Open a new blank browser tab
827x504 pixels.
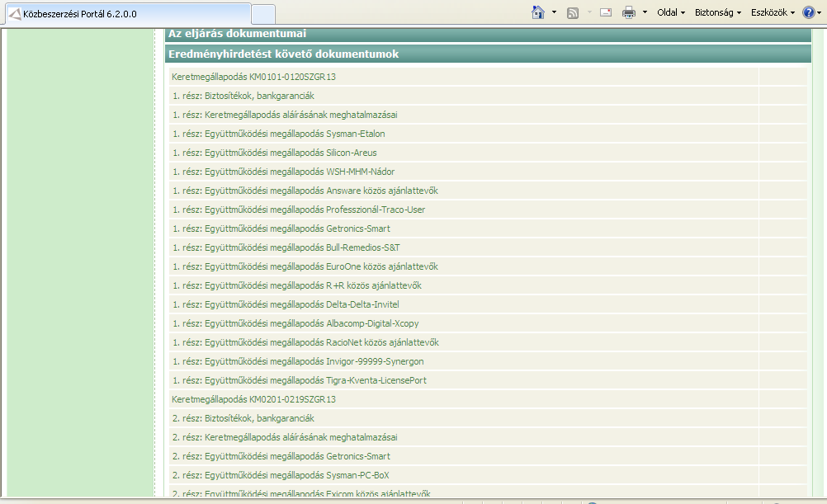pyautogui.click(x=263, y=14)
